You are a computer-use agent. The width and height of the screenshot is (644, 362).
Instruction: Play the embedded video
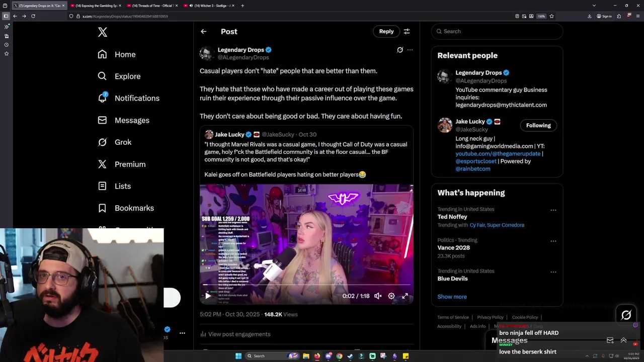click(x=208, y=296)
